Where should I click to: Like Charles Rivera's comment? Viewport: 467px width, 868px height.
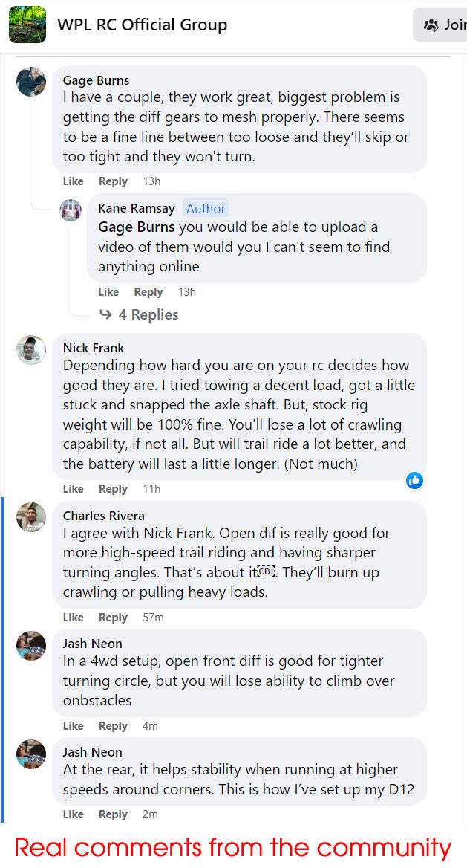(73, 618)
